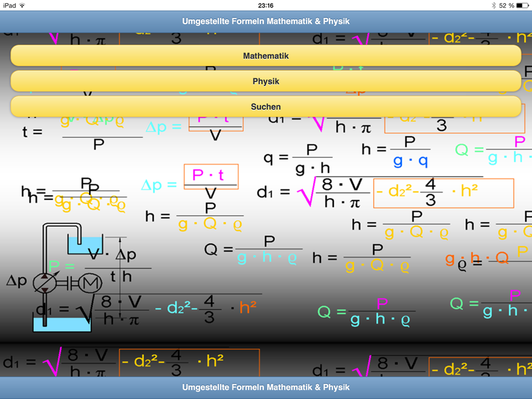
Task: Tap the Bluetooth icon in status bar
Action: [494, 5]
